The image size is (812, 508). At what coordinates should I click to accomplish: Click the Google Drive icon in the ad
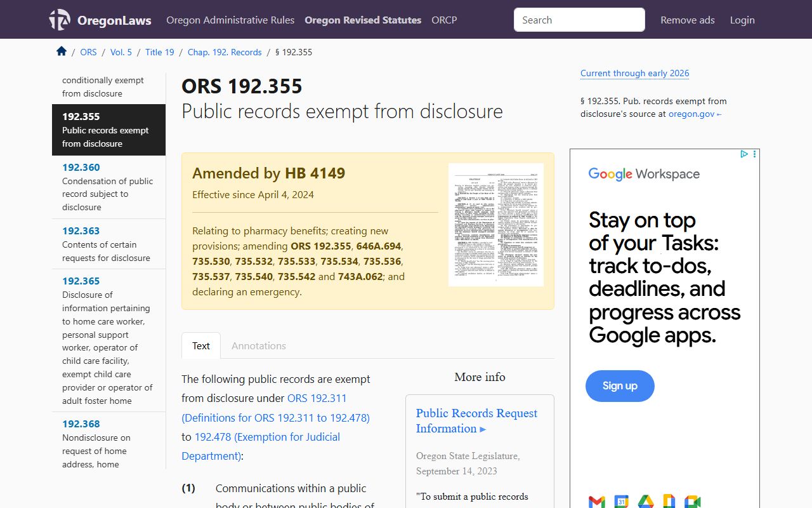pos(645,502)
